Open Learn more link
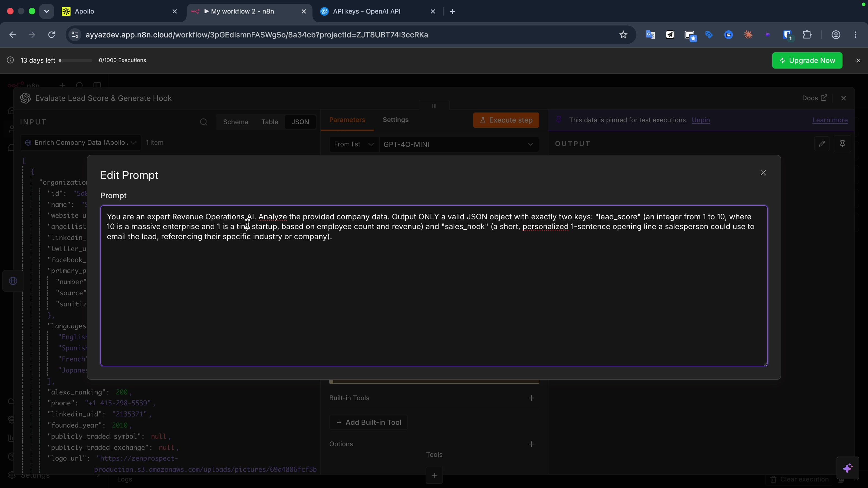This screenshot has height=488, width=868. coord(830,120)
